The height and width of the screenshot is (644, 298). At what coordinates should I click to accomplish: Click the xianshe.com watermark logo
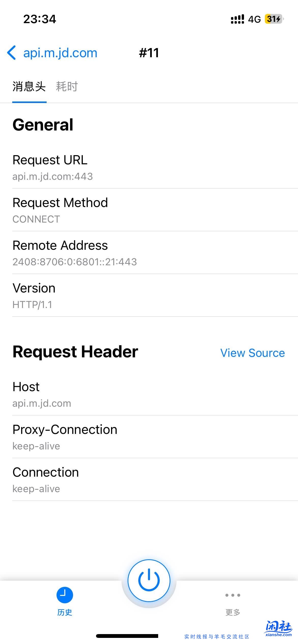278,629
